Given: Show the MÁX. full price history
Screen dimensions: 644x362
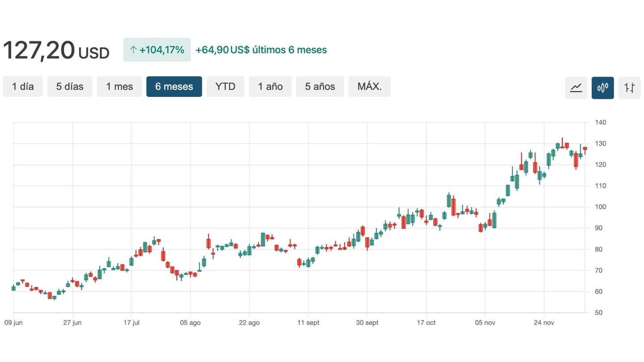Looking at the screenshot, I should [x=369, y=87].
